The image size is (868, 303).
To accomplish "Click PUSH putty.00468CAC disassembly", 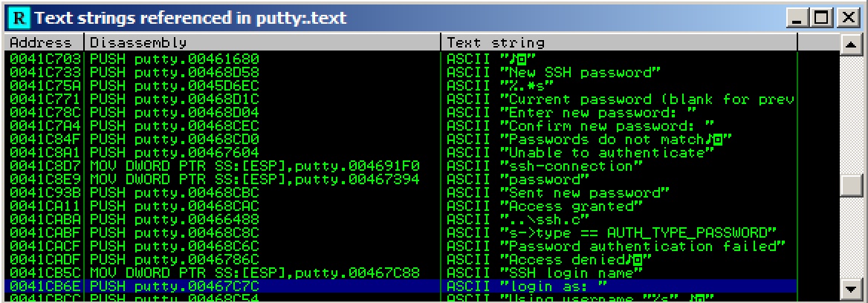I will click(x=175, y=206).
